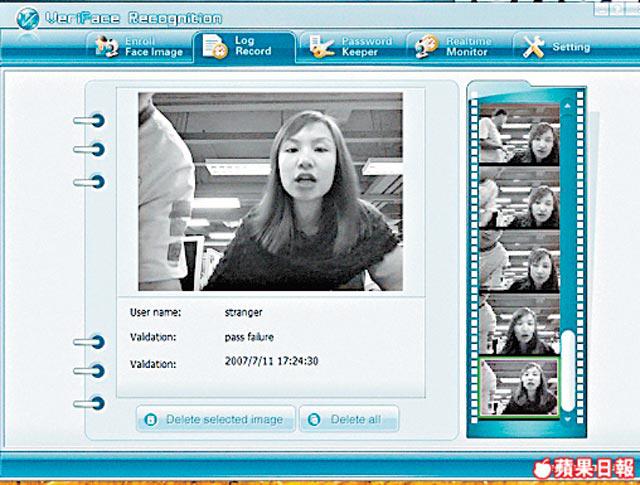Go to the Setting tab
This screenshot has width=640, height=485.
pos(558,47)
